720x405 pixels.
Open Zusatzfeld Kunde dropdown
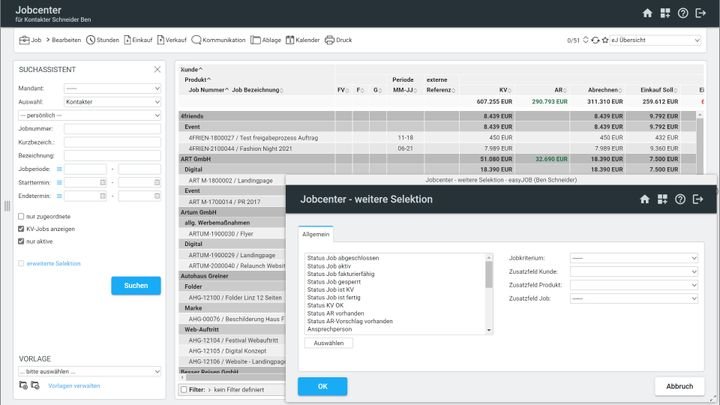634,271
